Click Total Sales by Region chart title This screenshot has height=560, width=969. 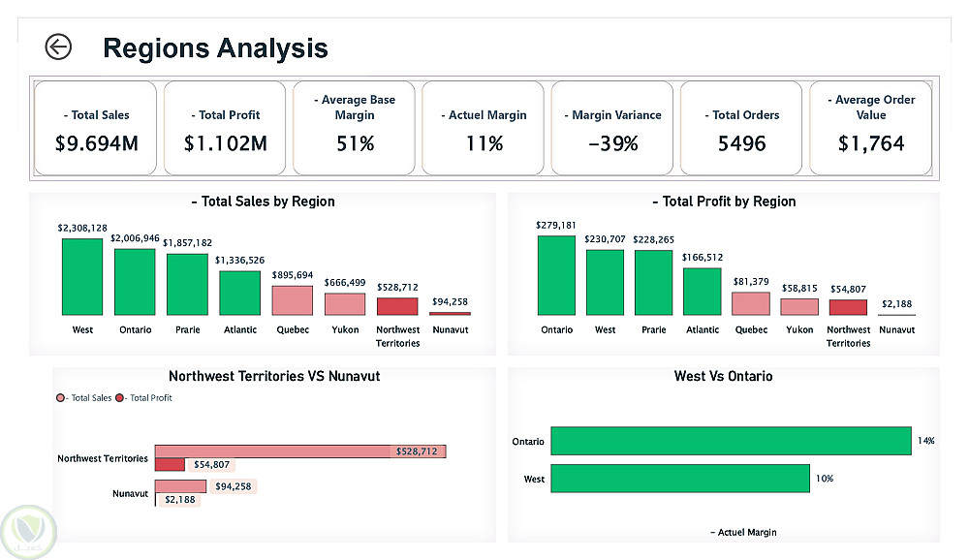point(264,202)
